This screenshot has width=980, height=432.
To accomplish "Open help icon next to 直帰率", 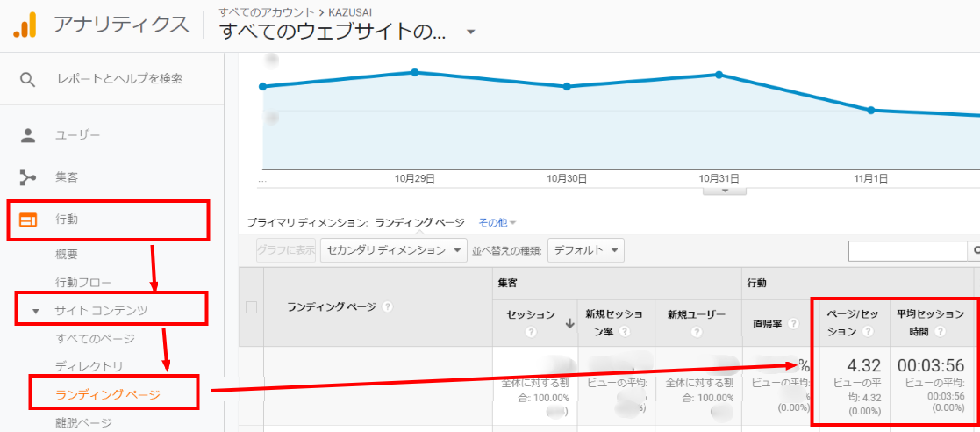I will (793, 324).
